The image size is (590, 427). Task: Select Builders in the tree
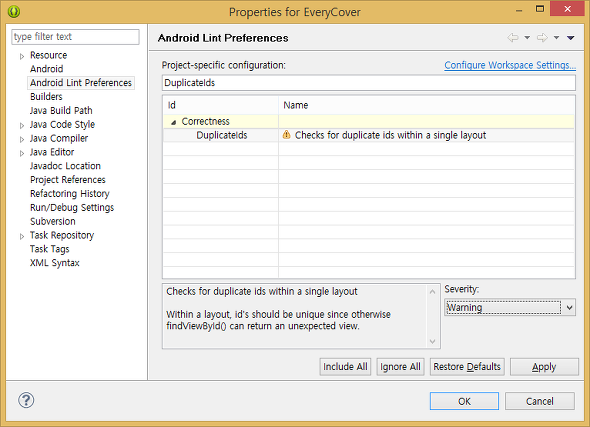tap(46, 97)
